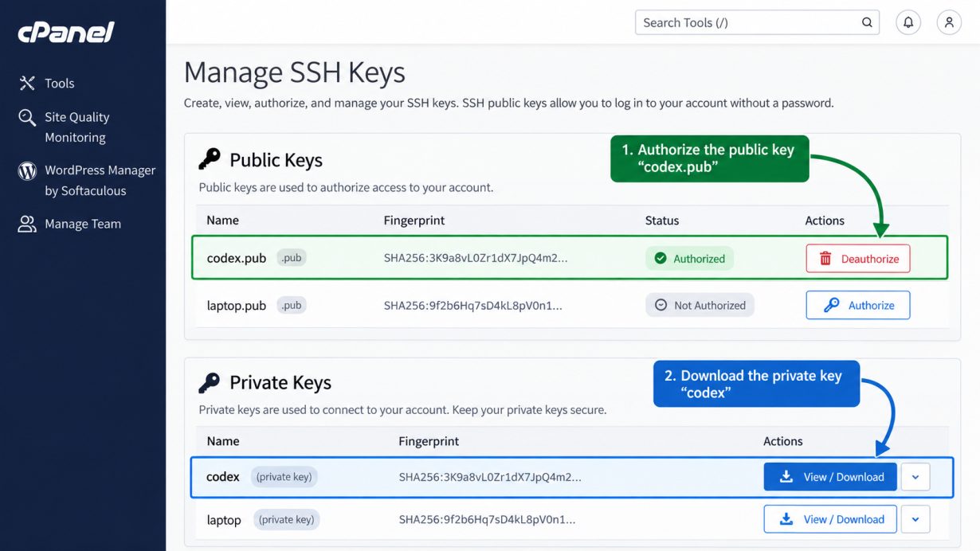Click the (private key) tag beside codex

pyautogui.click(x=284, y=477)
